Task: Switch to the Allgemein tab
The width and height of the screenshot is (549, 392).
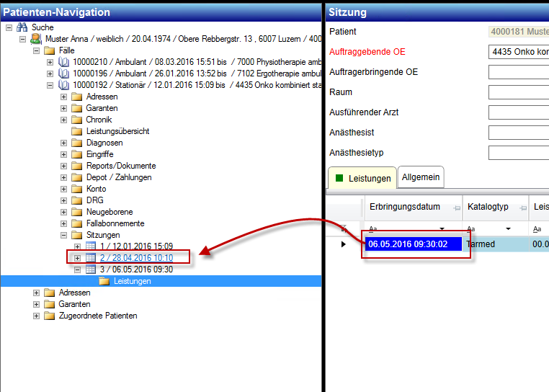Action: (x=421, y=177)
